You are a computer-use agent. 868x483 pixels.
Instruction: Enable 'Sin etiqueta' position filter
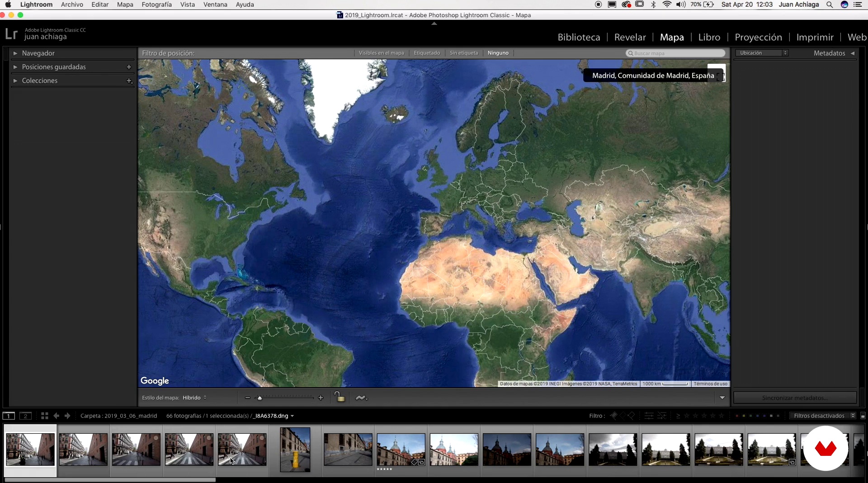[464, 53]
